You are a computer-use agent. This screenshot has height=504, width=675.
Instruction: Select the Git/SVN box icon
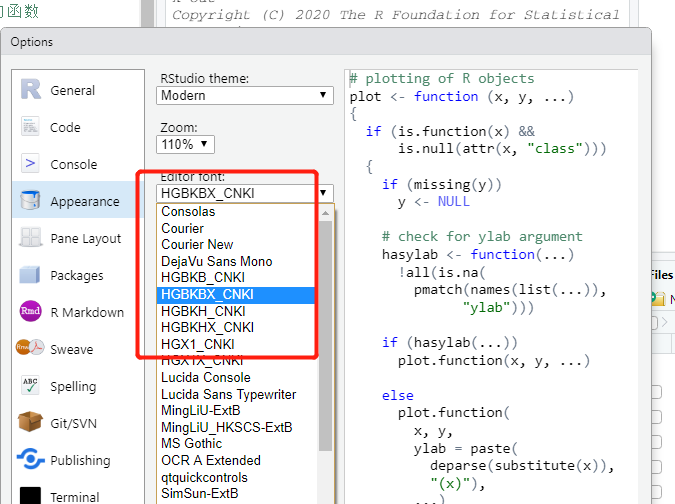pyautogui.click(x=30, y=422)
